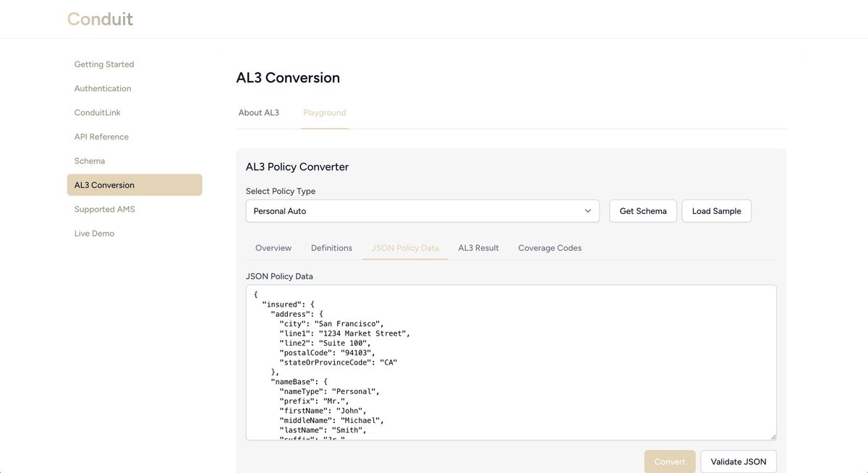Open the ConduitLink sidebar entry
868x473 pixels.
click(x=98, y=111)
